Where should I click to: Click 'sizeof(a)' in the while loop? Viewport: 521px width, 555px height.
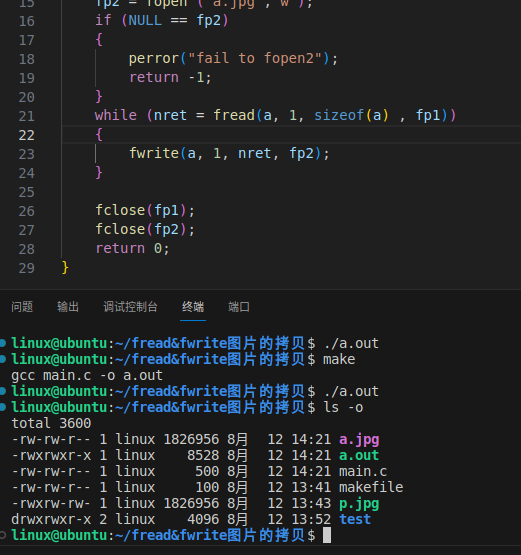(x=351, y=115)
